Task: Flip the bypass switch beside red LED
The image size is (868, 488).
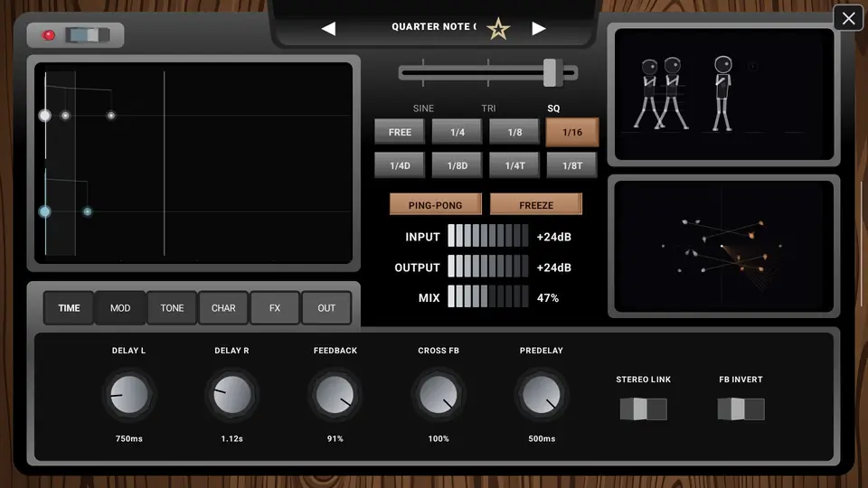Action: 88,35
